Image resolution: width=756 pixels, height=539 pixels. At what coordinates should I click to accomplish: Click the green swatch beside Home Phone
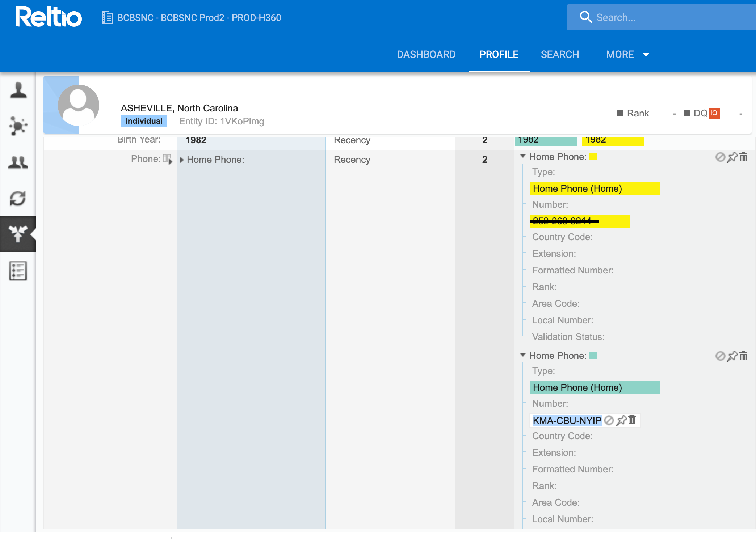pos(593,355)
